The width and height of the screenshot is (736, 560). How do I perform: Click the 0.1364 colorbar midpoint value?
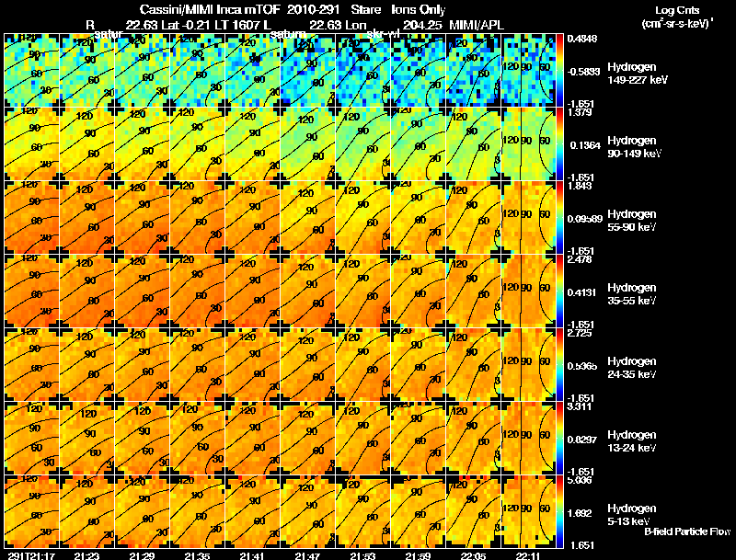pyautogui.click(x=585, y=145)
